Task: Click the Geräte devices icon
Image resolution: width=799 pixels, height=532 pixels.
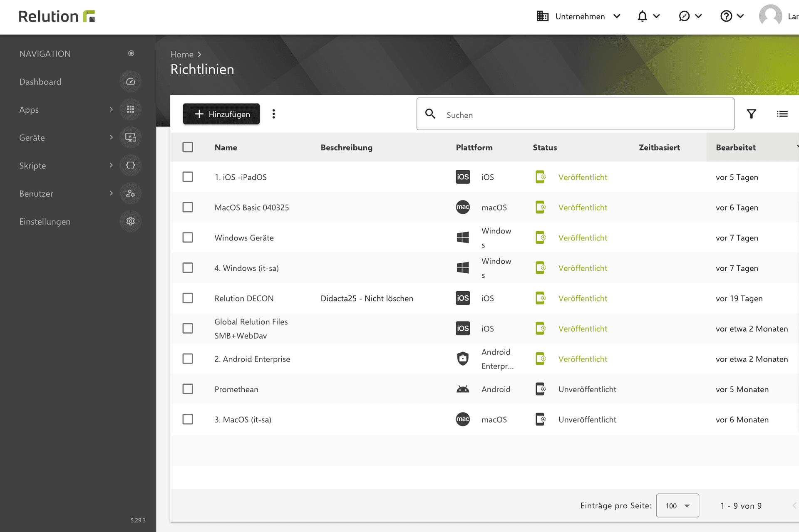Action: point(130,137)
